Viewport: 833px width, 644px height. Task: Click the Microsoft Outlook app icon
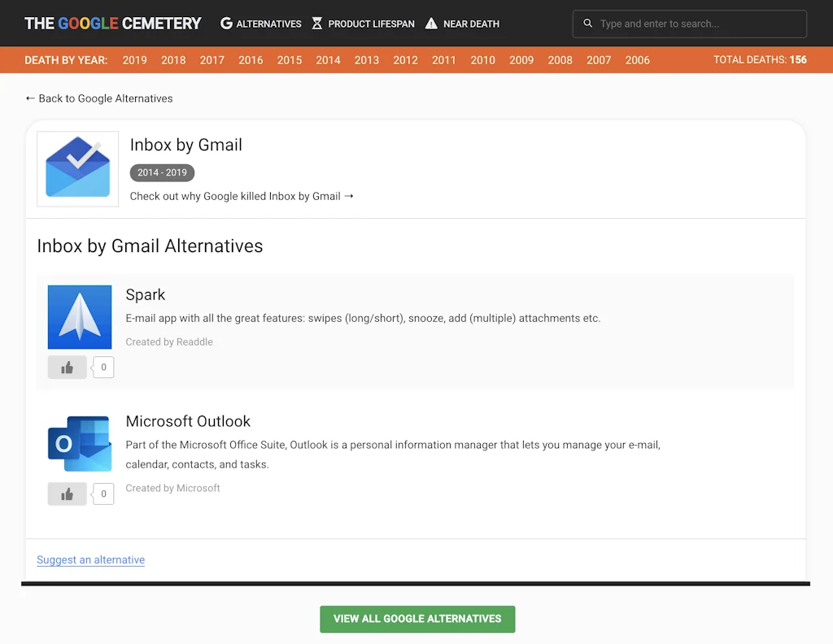79,443
